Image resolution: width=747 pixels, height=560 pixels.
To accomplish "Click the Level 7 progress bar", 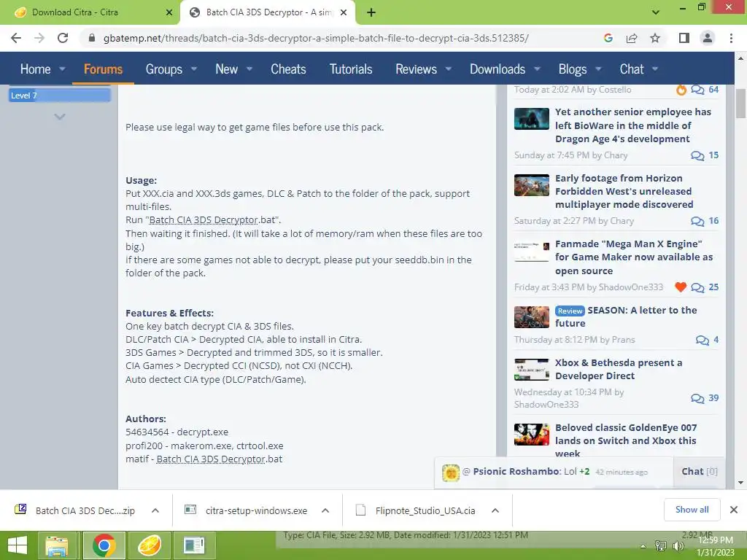I will pos(60,96).
